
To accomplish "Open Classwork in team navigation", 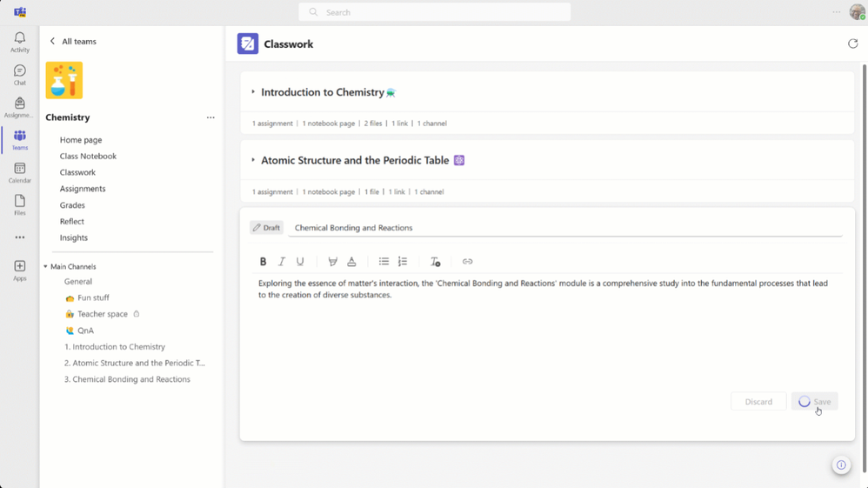I will click(x=77, y=172).
